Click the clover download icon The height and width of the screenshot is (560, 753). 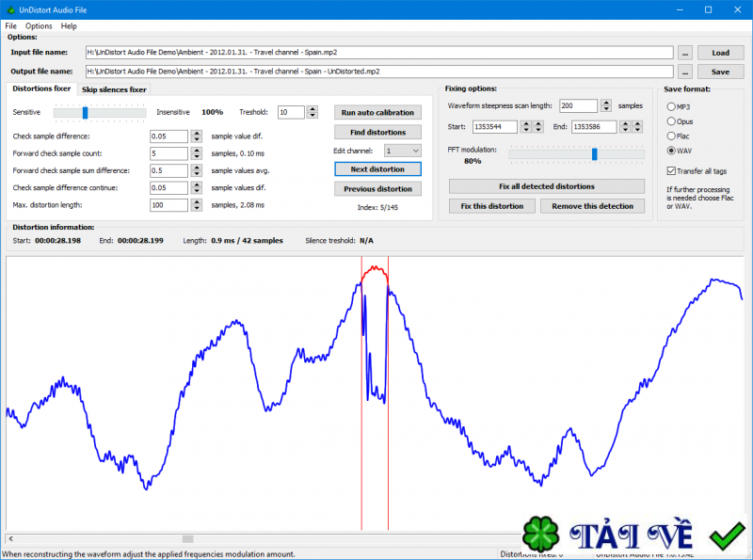click(x=539, y=532)
